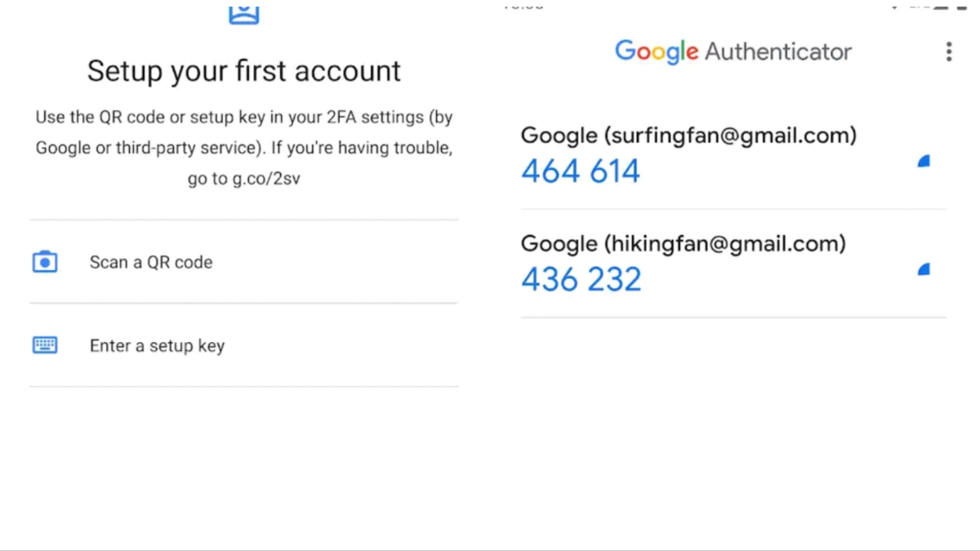Image resolution: width=980 pixels, height=551 pixels.
Task: Click the countdown timer icon for surfingfan account
Action: [x=924, y=162]
